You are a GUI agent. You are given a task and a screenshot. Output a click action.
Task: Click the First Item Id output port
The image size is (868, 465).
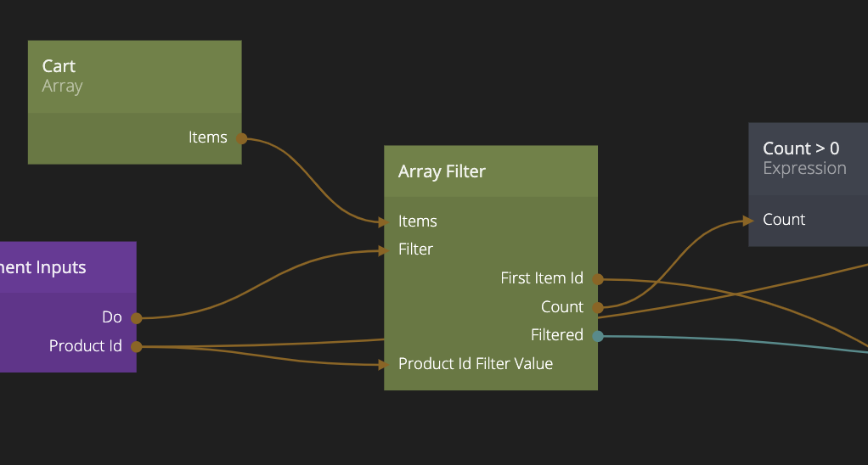pyautogui.click(x=598, y=278)
